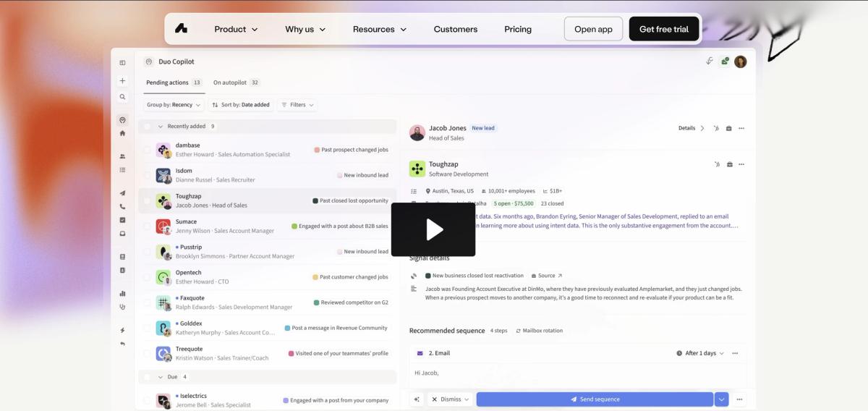
Task: Tick the checkbox for the Golddex row
Action: [x=148, y=328]
